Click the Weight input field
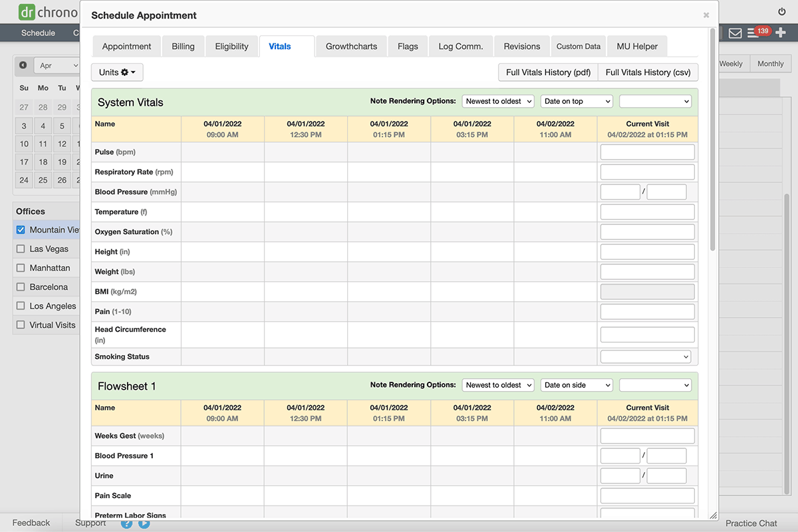 (x=648, y=272)
